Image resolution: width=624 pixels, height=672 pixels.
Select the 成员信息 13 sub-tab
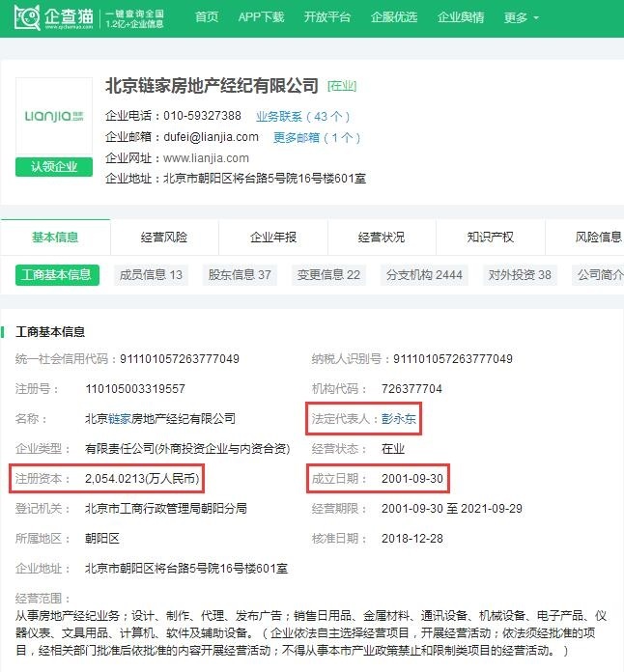[151, 275]
